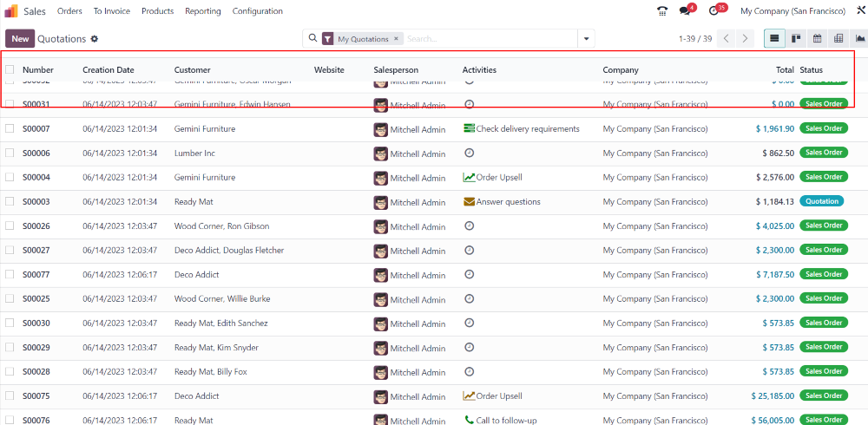Image resolution: width=868 pixels, height=425 pixels.
Task: Sort by the Status column header
Action: (811, 69)
